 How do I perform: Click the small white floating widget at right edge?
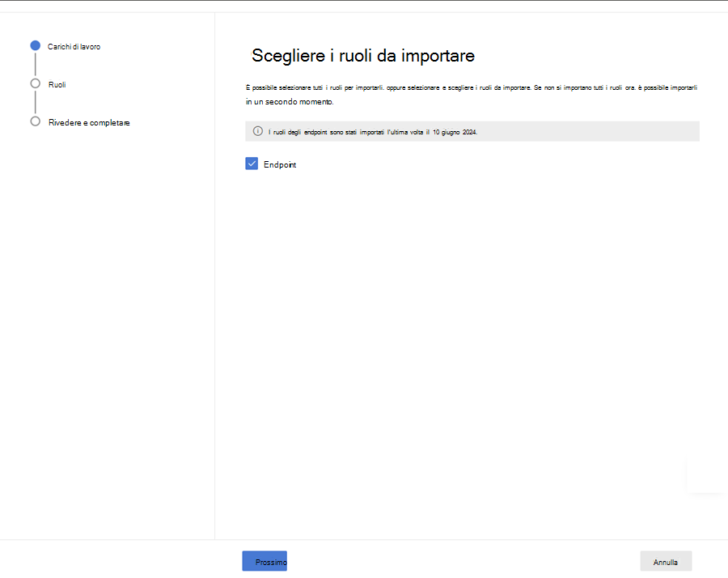[706, 476]
